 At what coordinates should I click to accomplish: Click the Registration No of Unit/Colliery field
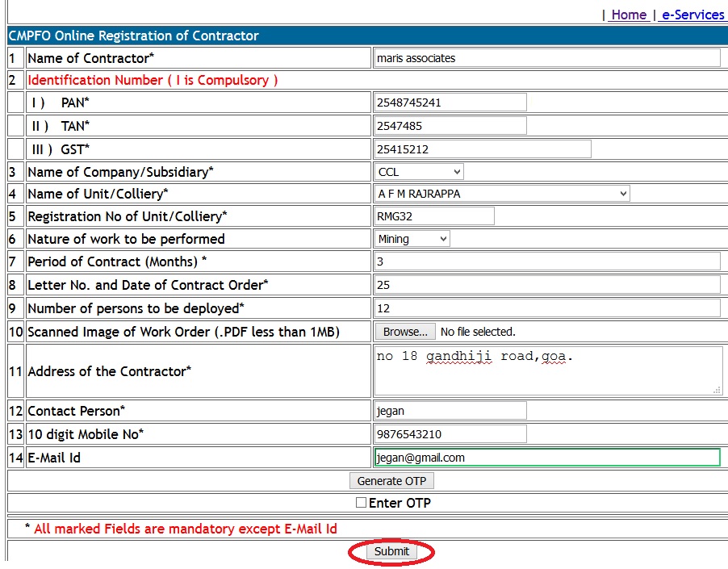[433, 216]
